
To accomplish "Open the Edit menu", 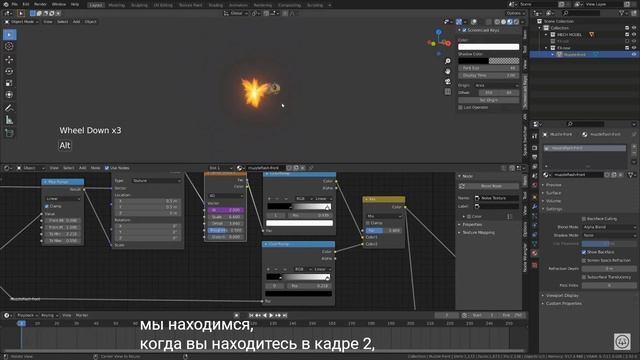I will [26, 4].
